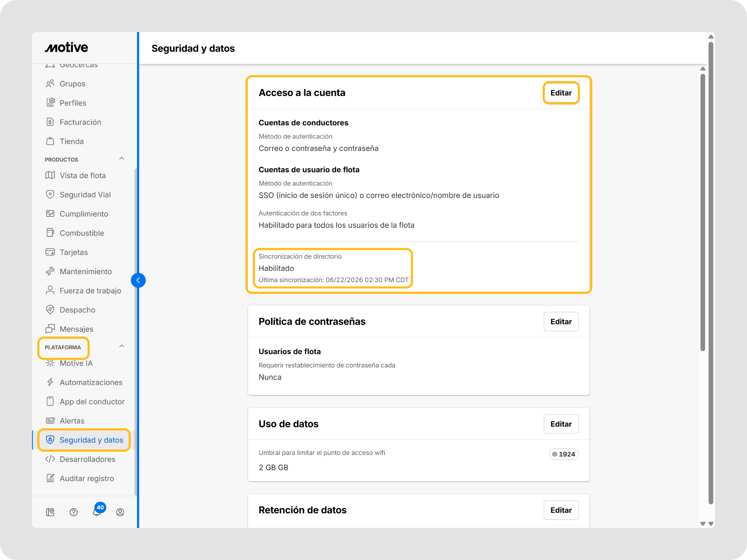Viewport: 747px width, 560px height.
Task: Click the Tarjetas card icon
Action: 50,252
